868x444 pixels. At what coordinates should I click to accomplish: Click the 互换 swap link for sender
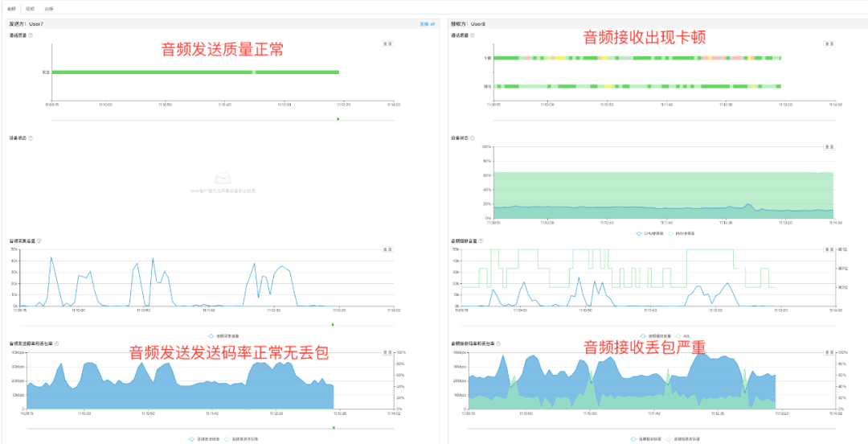click(x=427, y=24)
